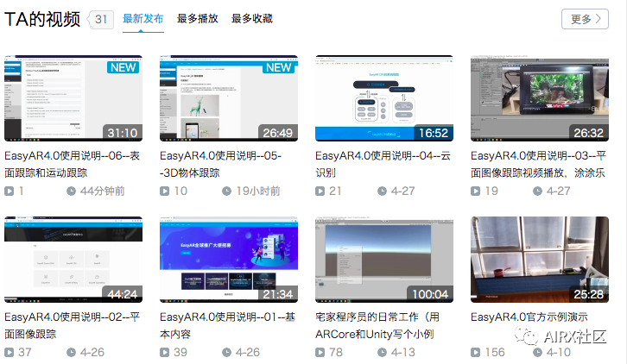
Task: Open title 宅家程序员的日常工作
Action: [377, 326]
